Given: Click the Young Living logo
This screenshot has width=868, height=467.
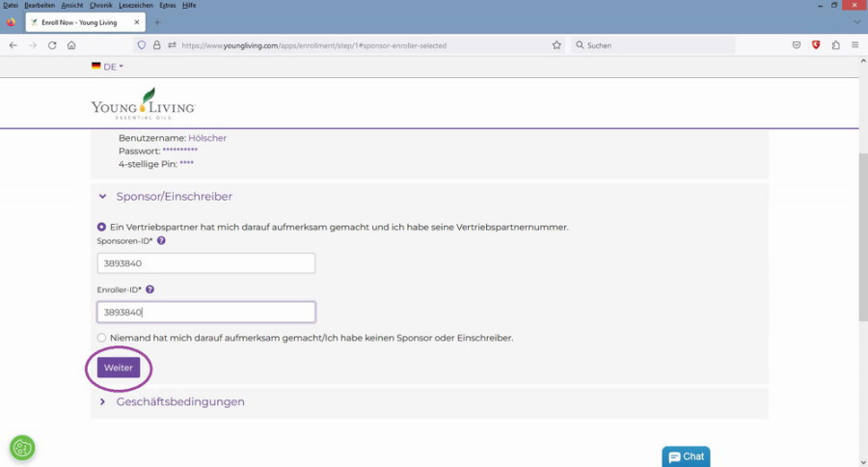Looking at the screenshot, I should click(x=144, y=103).
